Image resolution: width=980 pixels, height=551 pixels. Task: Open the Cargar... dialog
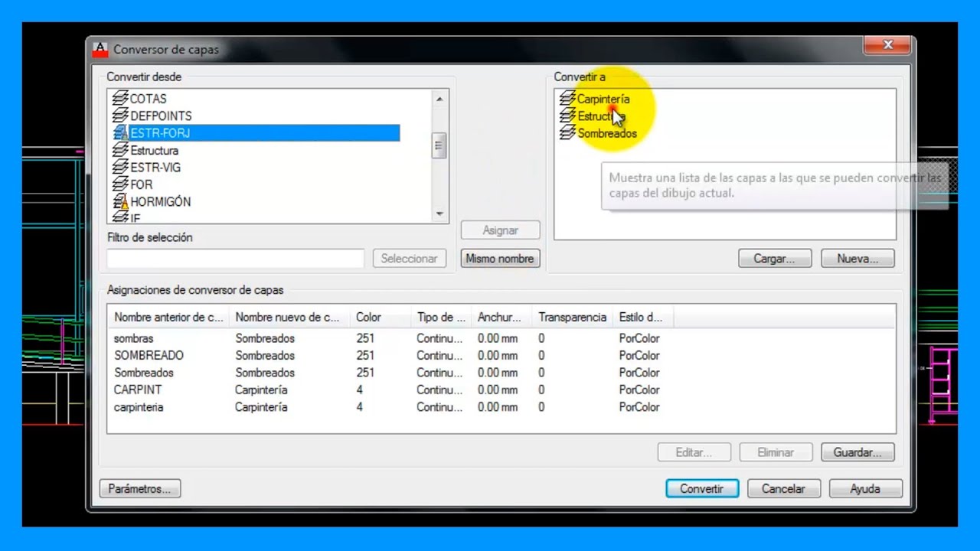coord(775,259)
